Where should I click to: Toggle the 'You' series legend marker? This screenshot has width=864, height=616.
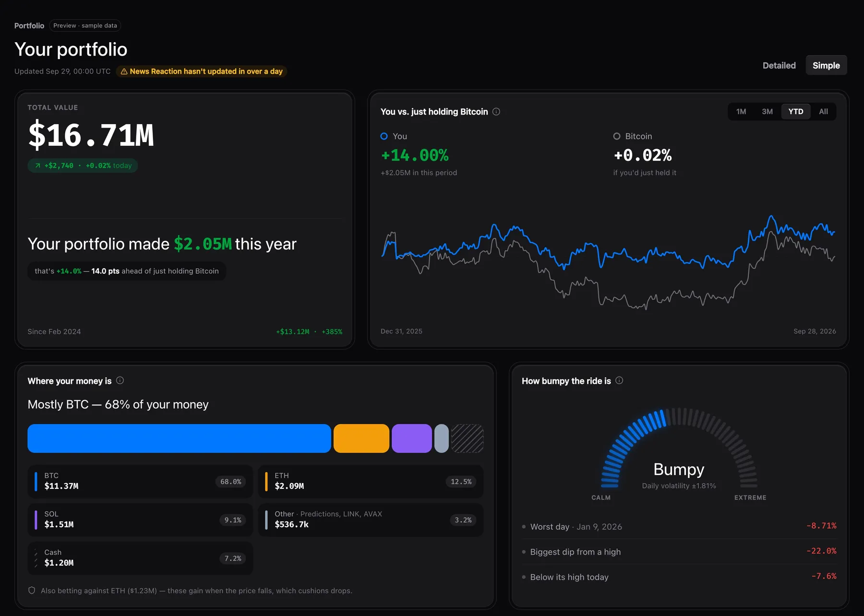coord(384,136)
